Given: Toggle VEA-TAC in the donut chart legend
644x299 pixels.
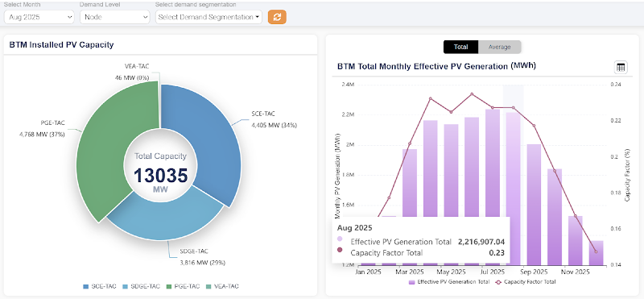Looking at the screenshot, I should coord(222,286).
